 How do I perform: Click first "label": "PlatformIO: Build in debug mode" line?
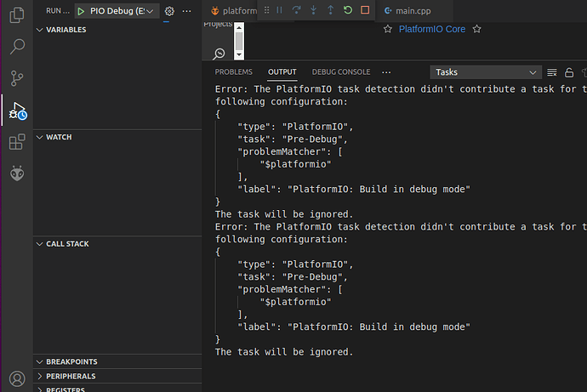coord(354,190)
